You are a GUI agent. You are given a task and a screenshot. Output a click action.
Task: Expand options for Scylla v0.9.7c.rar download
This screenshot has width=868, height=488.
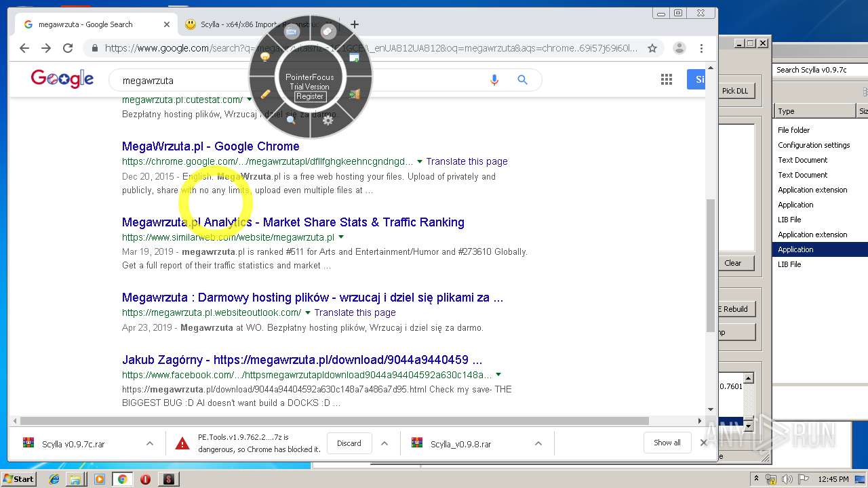149,443
